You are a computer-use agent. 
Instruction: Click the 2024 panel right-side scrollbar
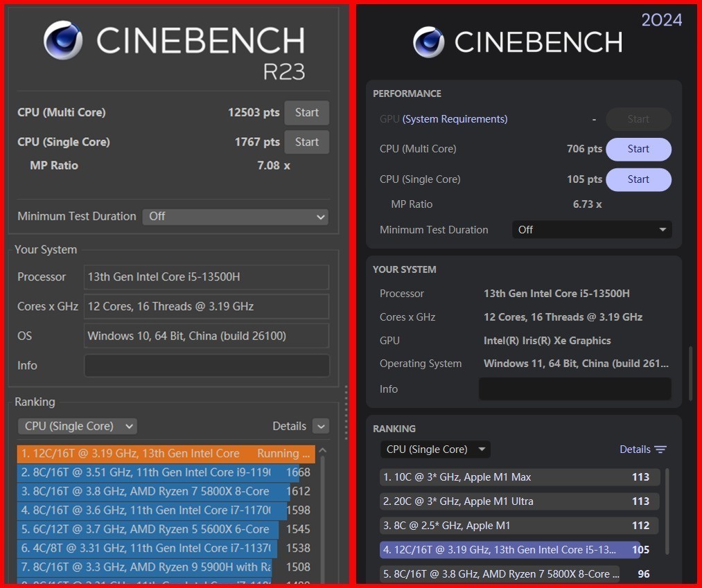[x=691, y=373]
